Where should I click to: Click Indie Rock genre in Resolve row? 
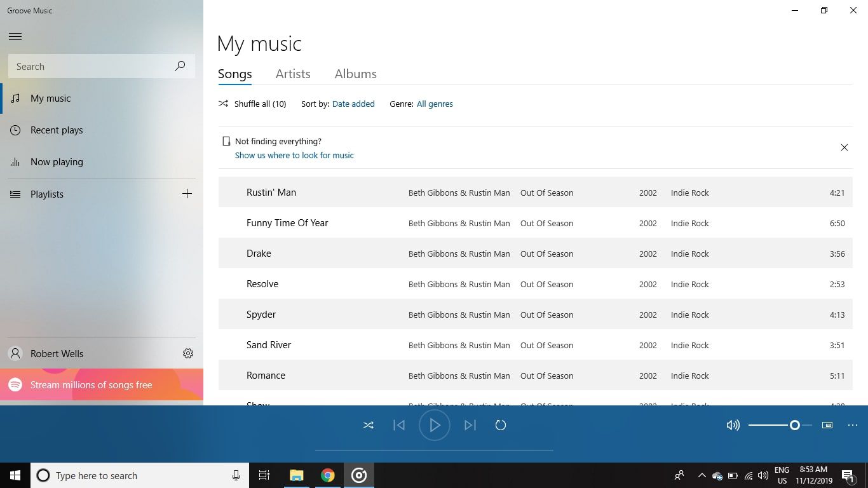click(689, 284)
